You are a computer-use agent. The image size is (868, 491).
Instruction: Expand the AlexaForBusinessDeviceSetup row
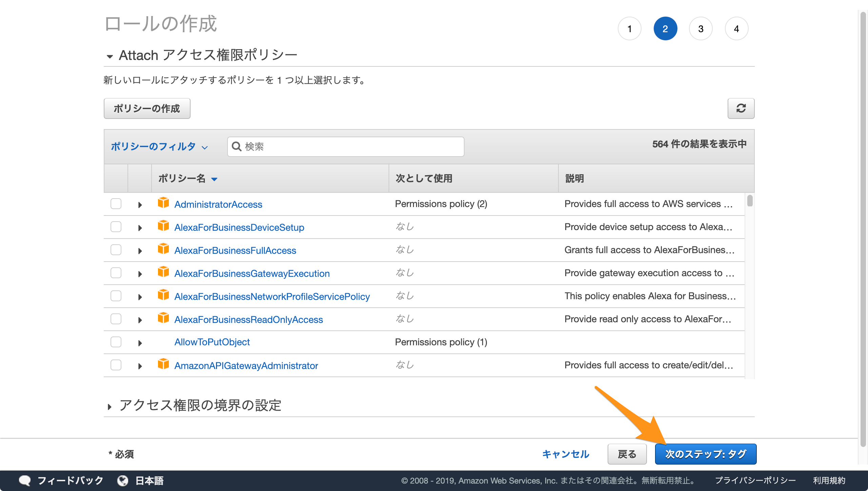140,228
